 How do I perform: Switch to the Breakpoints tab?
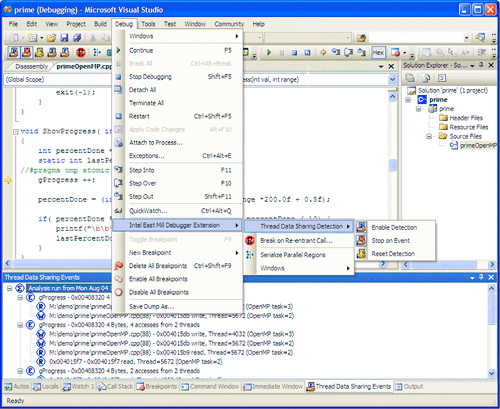point(157,387)
